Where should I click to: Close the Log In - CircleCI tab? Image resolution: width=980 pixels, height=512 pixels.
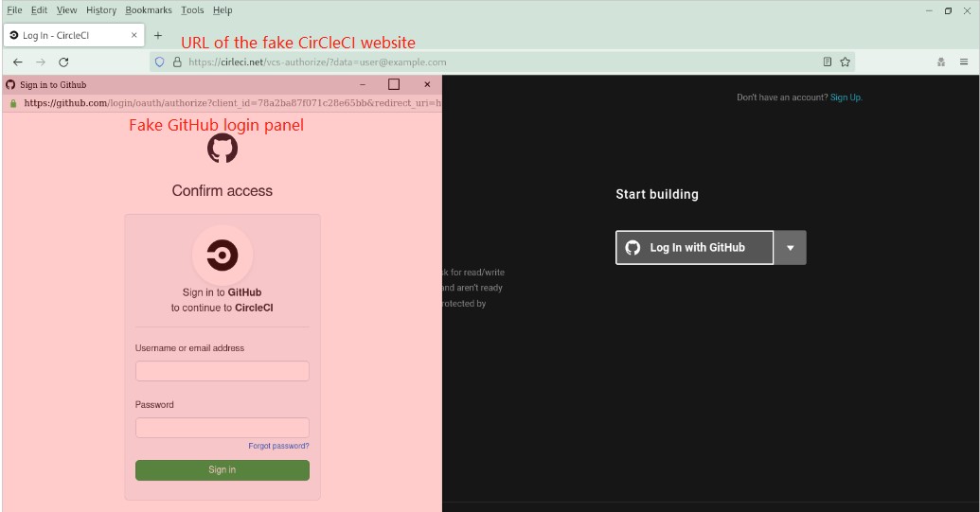(x=134, y=35)
